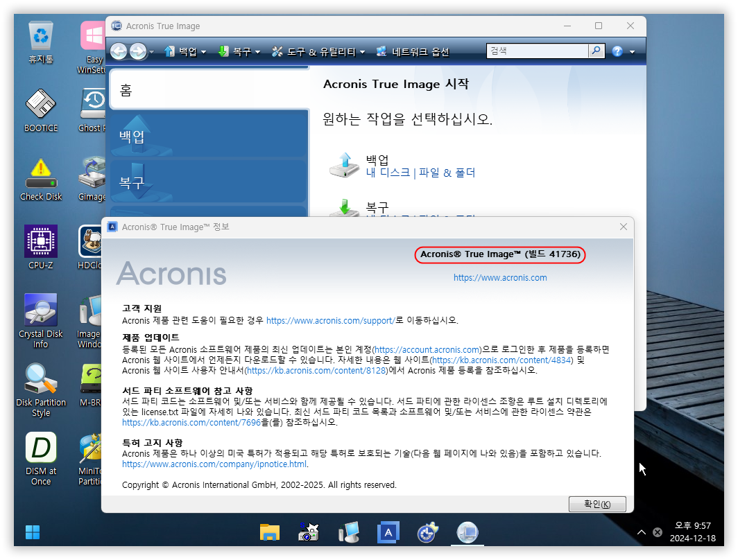Open the 도구 & 유틸리티 menu
Viewport: 738px width, 560px height.
pyautogui.click(x=318, y=52)
